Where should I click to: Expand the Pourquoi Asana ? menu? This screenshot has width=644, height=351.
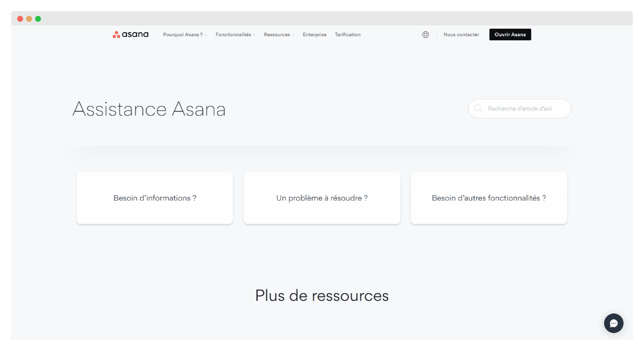tap(185, 34)
